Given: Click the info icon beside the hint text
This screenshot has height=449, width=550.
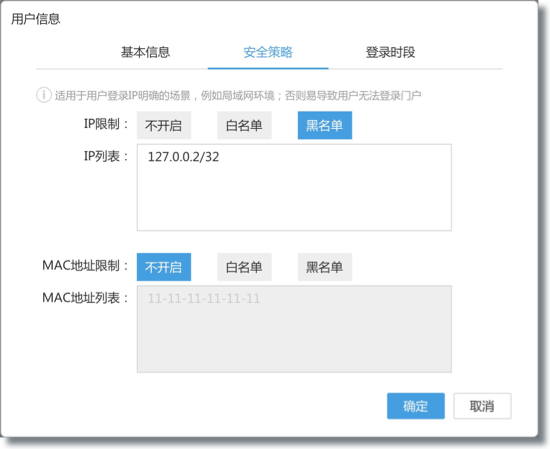Looking at the screenshot, I should 44,95.
